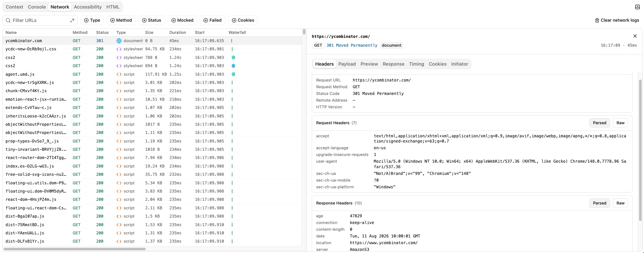This screenshot has width=644, height=253.
Task: Click script icon for index.es-D2LG-wU3.js row
Action: coord(119,166)
